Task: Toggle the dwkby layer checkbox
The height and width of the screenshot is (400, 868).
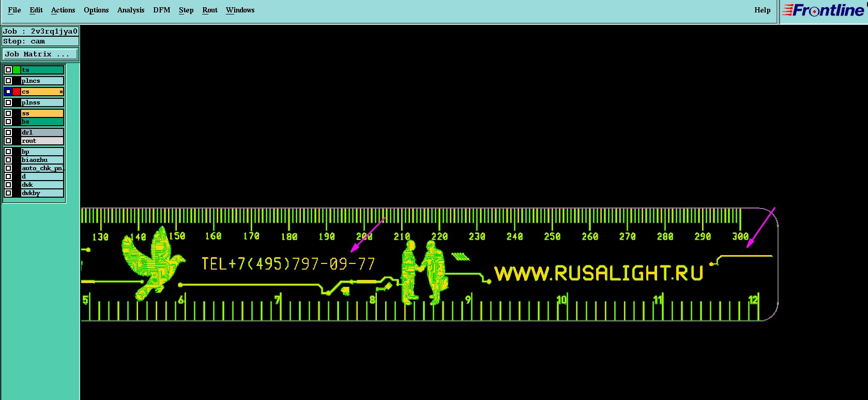Action: [x=8, y=193]
